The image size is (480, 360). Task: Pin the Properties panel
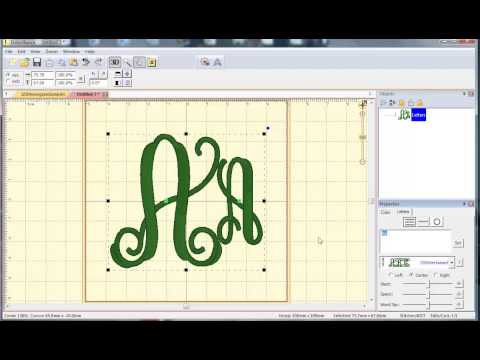(464, 204)
